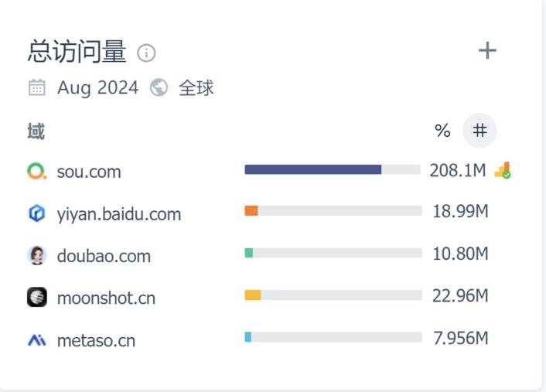Click the info icon beside 总访问量
Image resolution: width=546 pixels, height=392 pixels.
(x=146, y=53)
